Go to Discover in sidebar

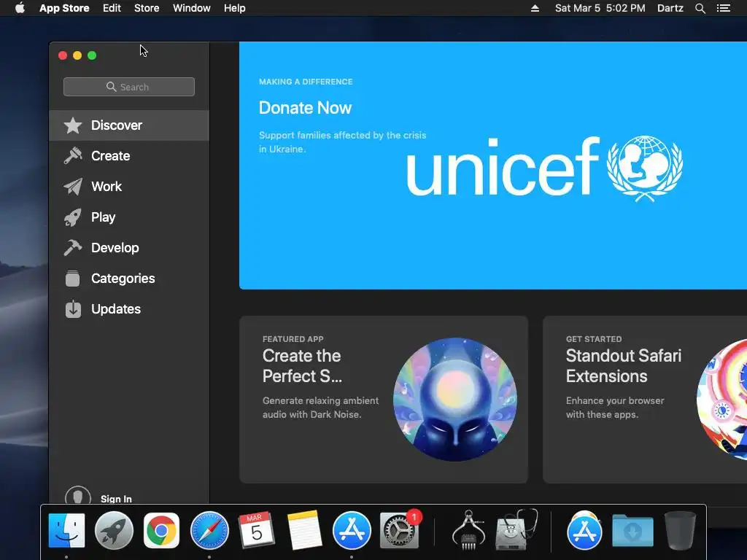[129, 125]
